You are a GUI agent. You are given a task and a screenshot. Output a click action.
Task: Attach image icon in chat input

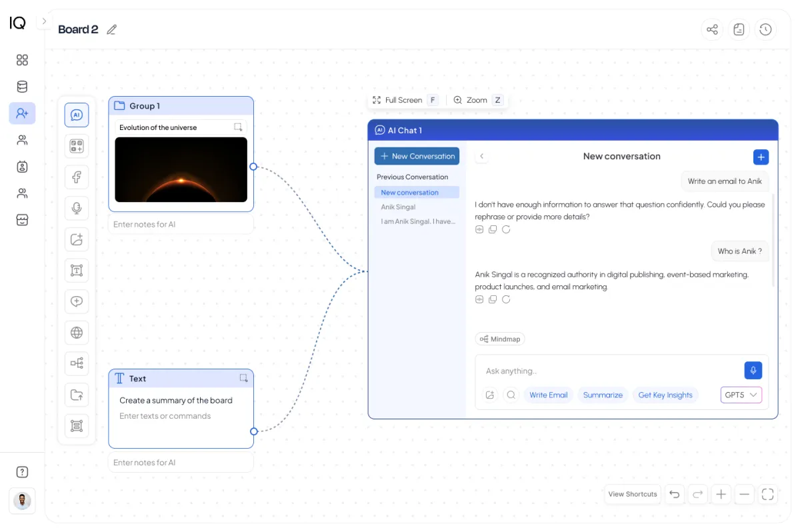(x=490, y=395)
